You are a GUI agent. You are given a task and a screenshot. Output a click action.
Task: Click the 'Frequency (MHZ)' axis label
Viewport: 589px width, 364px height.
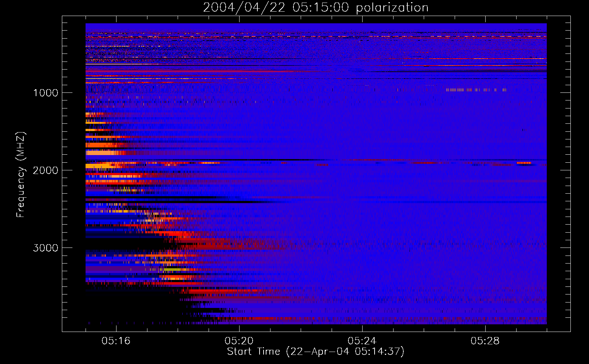click(x=21, y=174)
